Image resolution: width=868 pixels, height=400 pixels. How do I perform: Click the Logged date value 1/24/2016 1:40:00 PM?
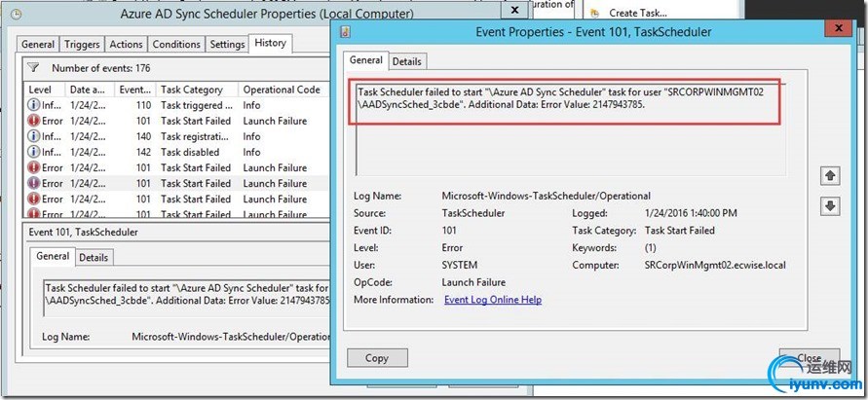pyautogui.click(x=691, y=213)
